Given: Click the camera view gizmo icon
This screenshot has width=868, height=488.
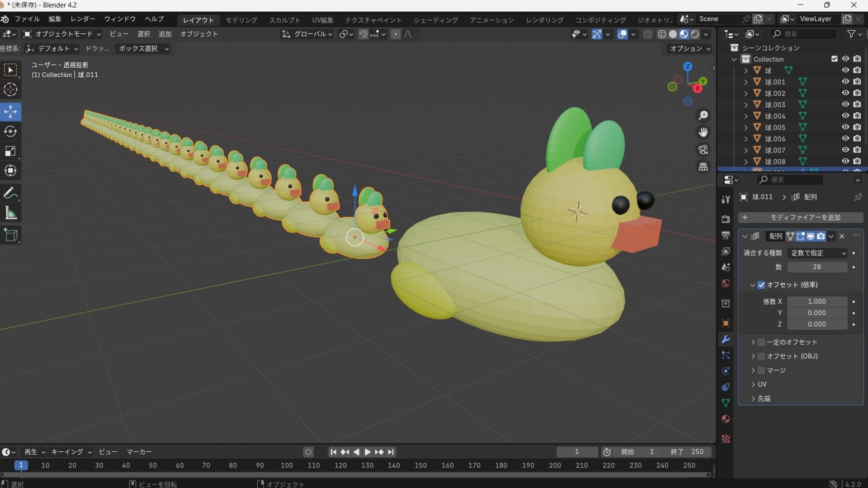Looking at the screenshot, I should (703, 150).
